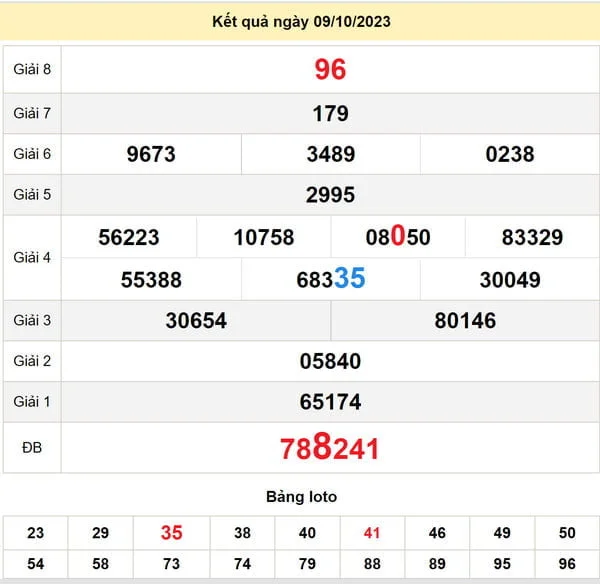Click the Giải 2 number 05840
This screenshot has height=584, width=600.
pos(330,361)
